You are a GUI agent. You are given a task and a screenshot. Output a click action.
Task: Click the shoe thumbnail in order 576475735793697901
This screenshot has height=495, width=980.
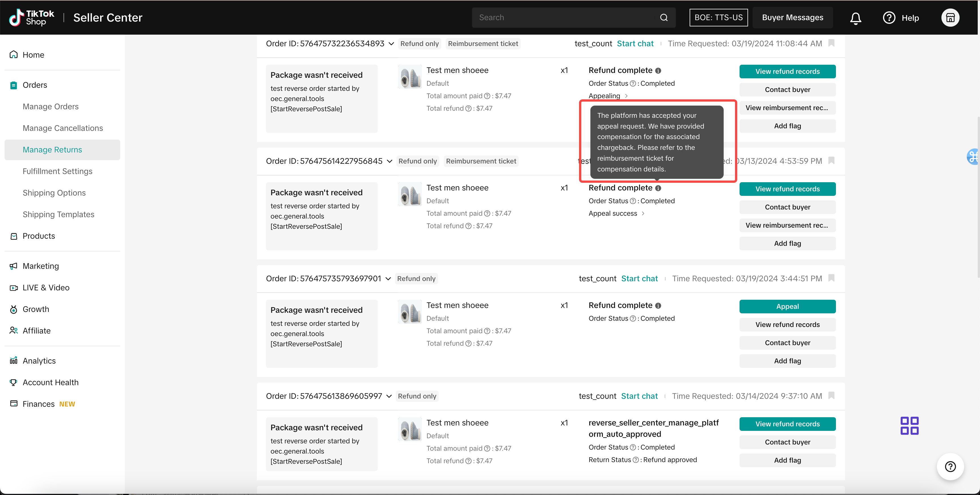point(410,312)
